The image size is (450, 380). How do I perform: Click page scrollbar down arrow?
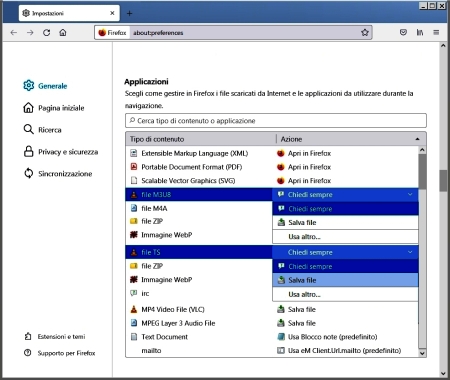pos(443,373)
